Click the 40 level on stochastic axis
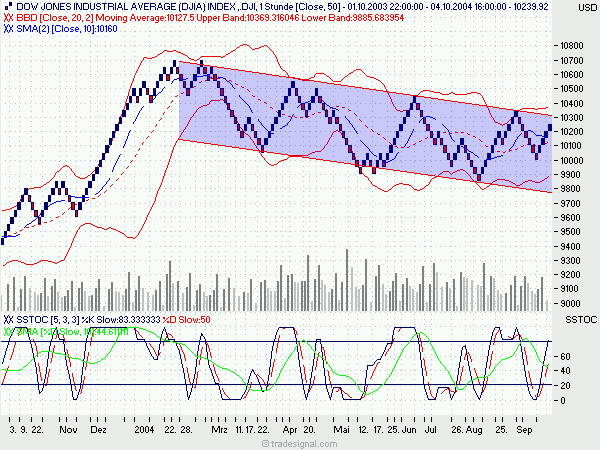Image resolution: width=600 pixels, height=450 pixels. pyautogui.click(x=565, y=371)
